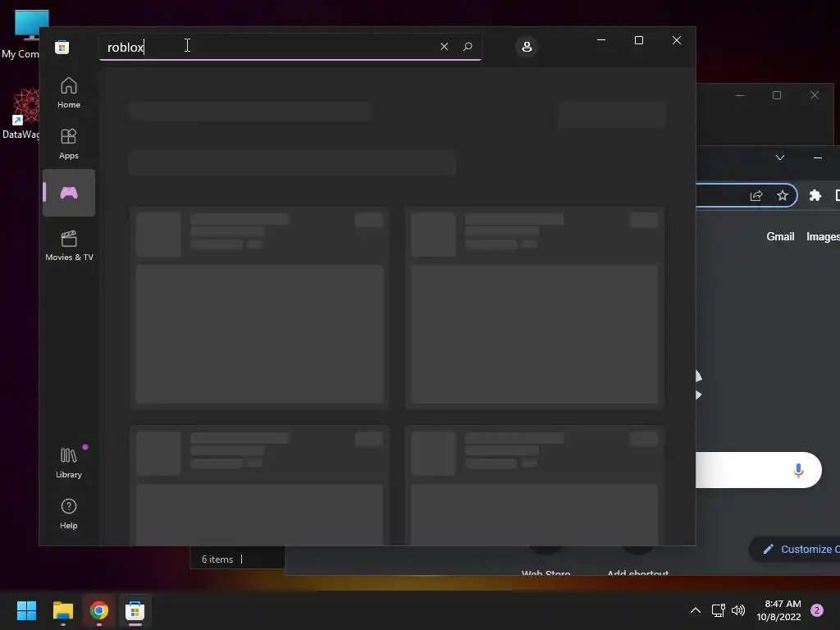Click the search magnifier icon
Image resolution: width=840 pixels, height=630 pixels.
468,47
